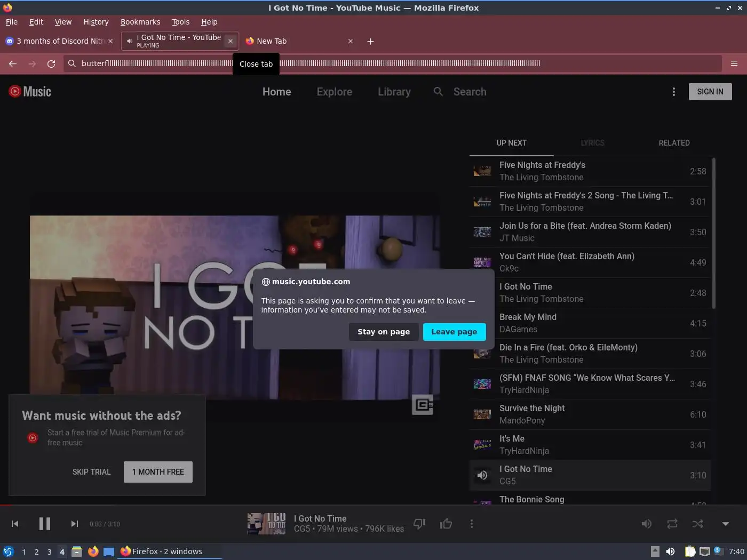The height and width of the screenshot is (560, 747).
Task: Play It's Me by TryHardNinja
Action: pyautogui.click(x=590, y=445)
